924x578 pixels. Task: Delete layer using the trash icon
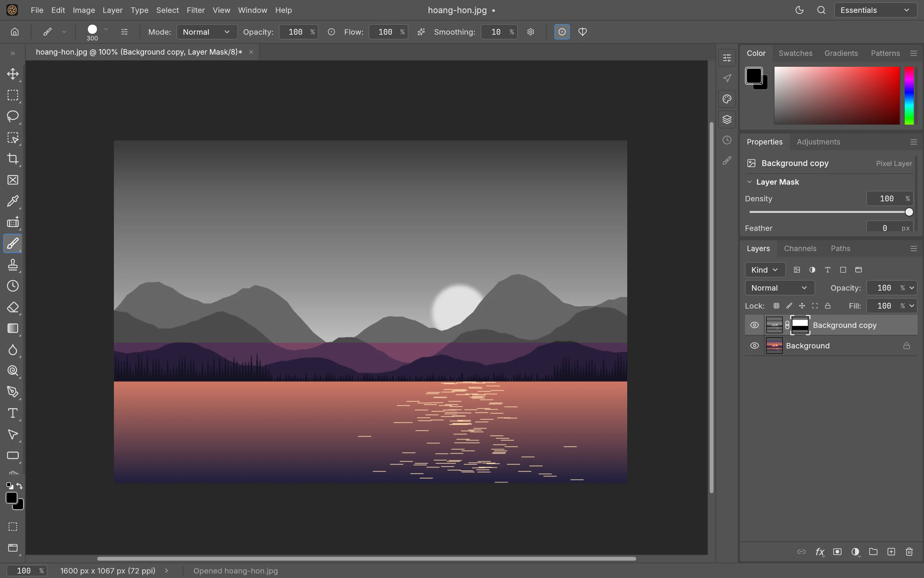click(x=909, y=552)
